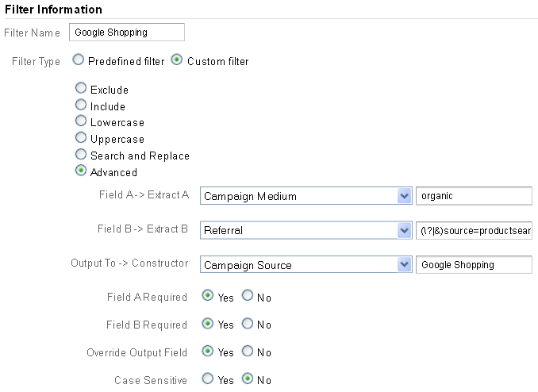538x392 pixels.
Task: Set Field A Required to No
Action: (247, 296)
